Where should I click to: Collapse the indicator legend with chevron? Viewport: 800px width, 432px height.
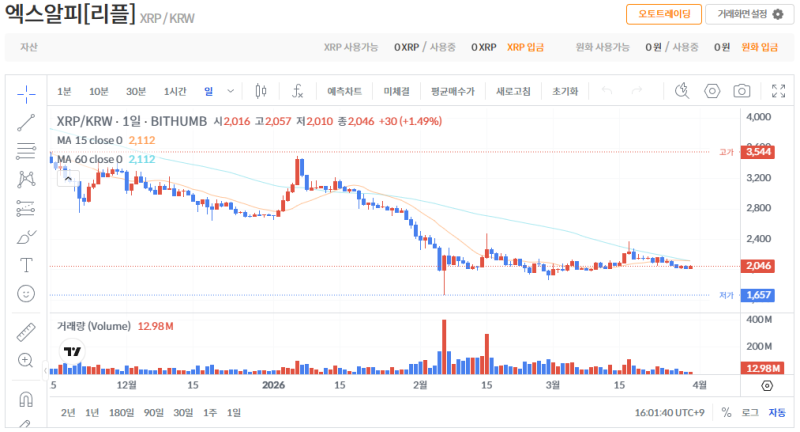(68, 179)
